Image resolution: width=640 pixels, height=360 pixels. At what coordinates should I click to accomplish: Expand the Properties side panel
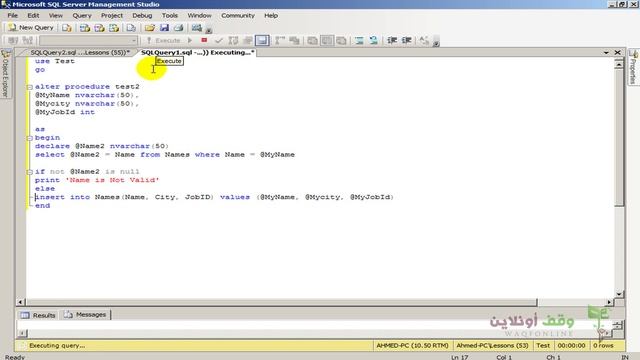click(633, 67)
